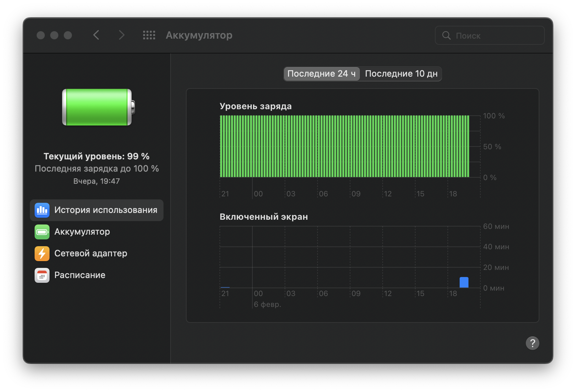Click the window close button
This screenshot has width=576, height=392.
tap(41, 35)
